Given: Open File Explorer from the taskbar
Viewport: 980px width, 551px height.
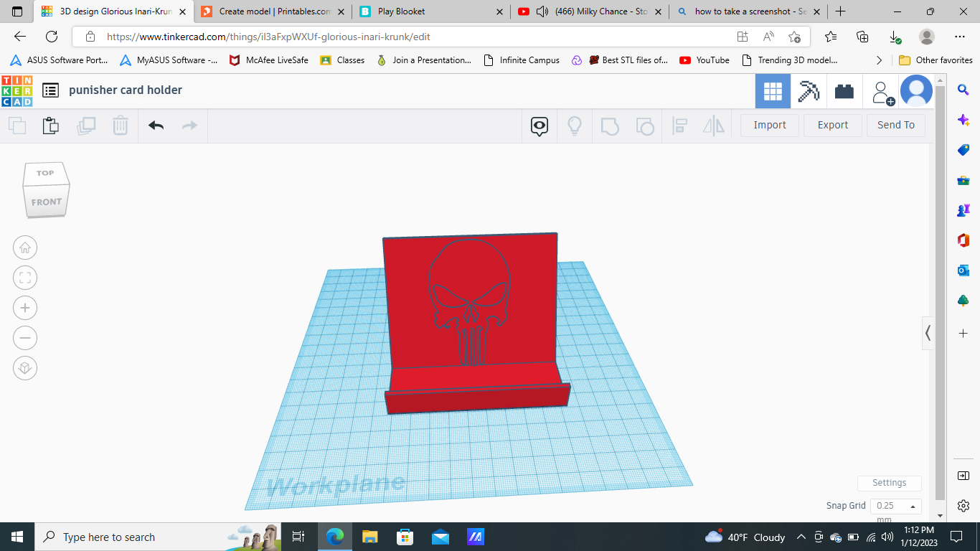Looking at the screenshot, I should [369, 537].
